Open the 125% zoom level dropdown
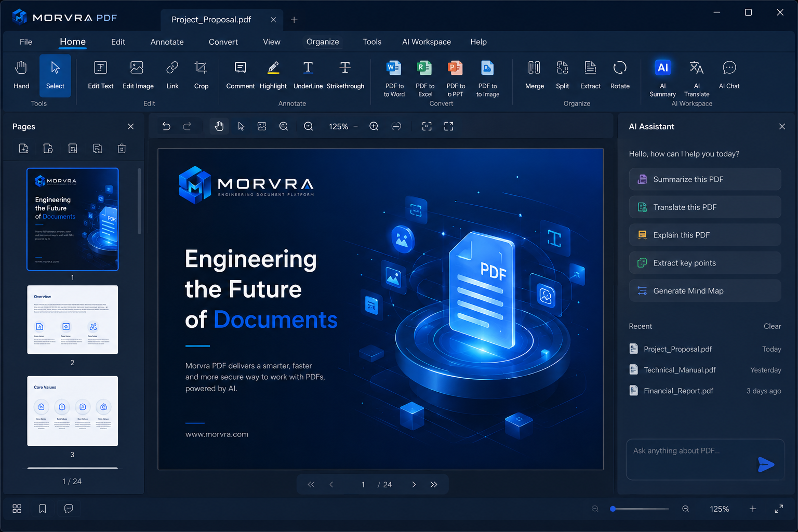This screenshot has width=798, height=532. click(343, 126)
